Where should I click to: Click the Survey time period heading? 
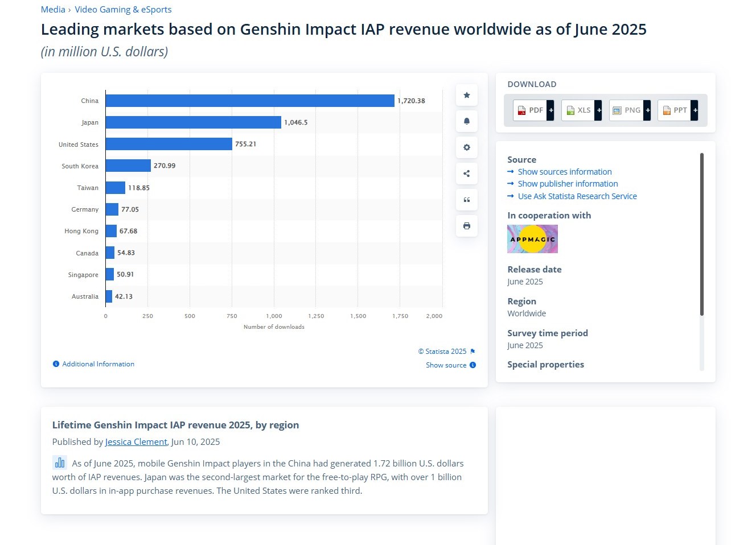pos(548,333)
